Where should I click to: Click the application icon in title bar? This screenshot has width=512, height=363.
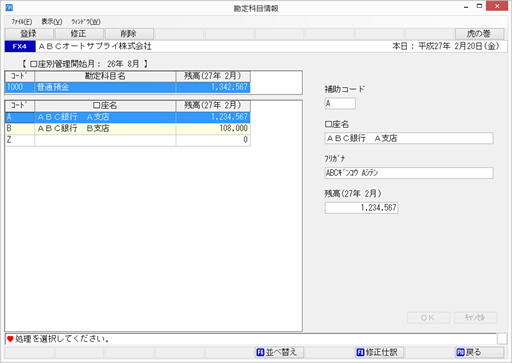(9, 7)
